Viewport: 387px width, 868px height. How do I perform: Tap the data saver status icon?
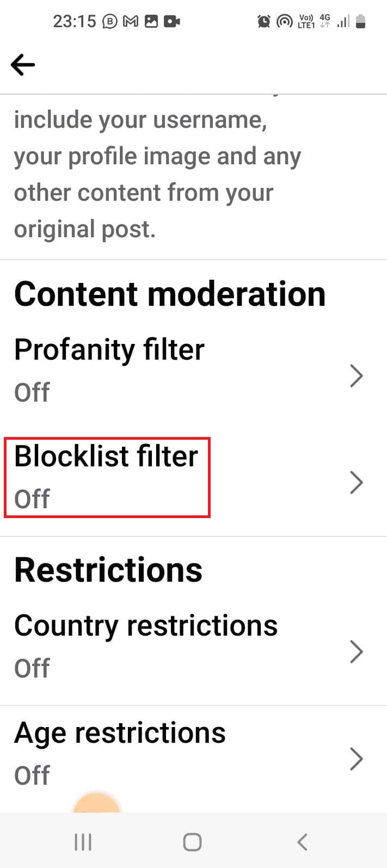coord(285,21)
